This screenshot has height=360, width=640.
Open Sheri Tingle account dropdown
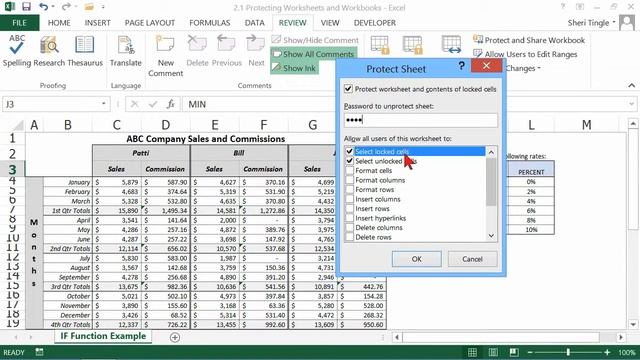point(613,22)
